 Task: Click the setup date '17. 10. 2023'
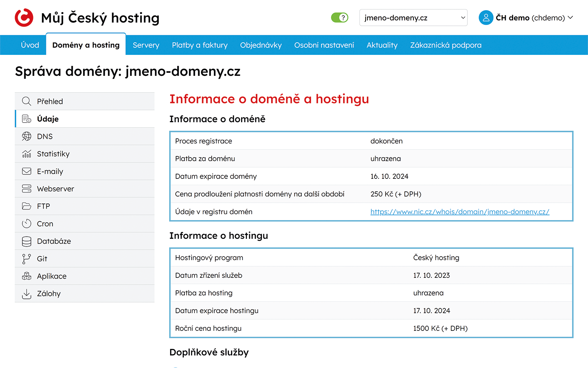431,275
